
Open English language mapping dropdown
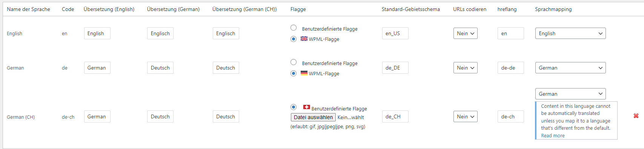[x=570, y=33]
